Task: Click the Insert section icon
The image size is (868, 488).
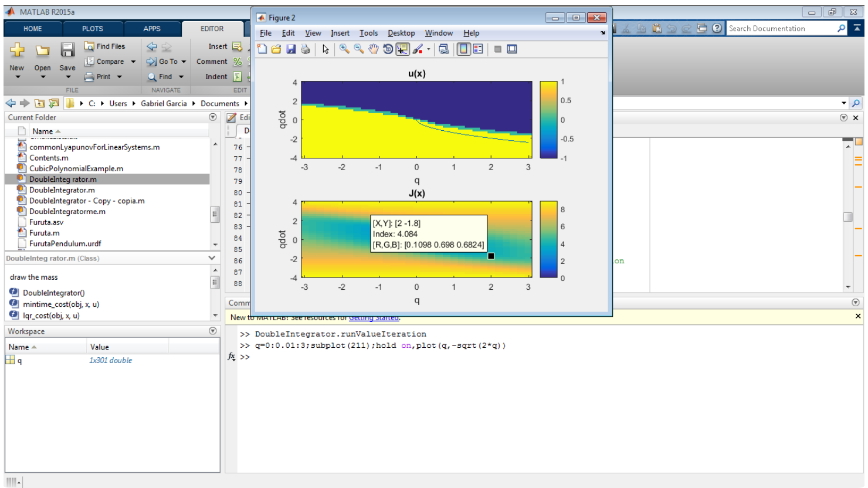Action: 237,46
